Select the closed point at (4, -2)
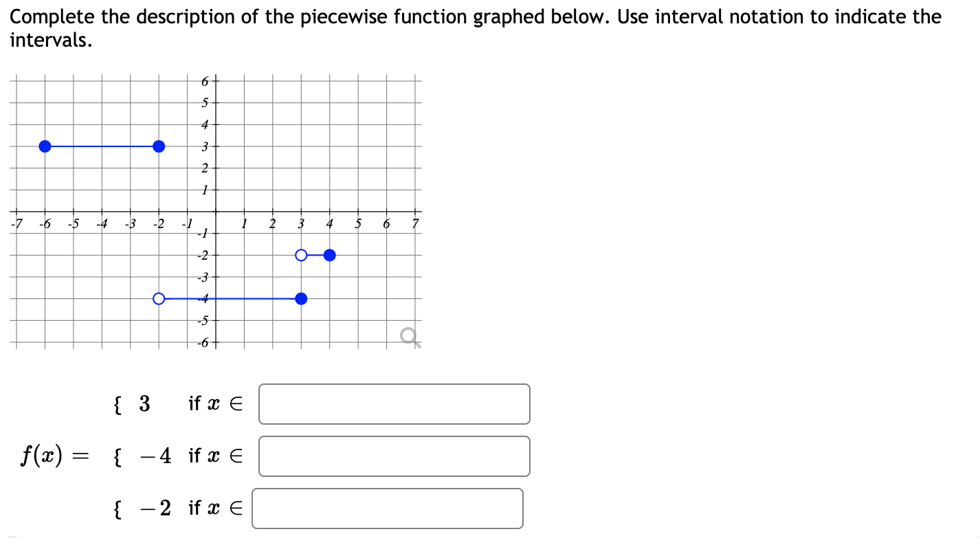Screen dimensions: 980x547 click(x=330, y=255)
